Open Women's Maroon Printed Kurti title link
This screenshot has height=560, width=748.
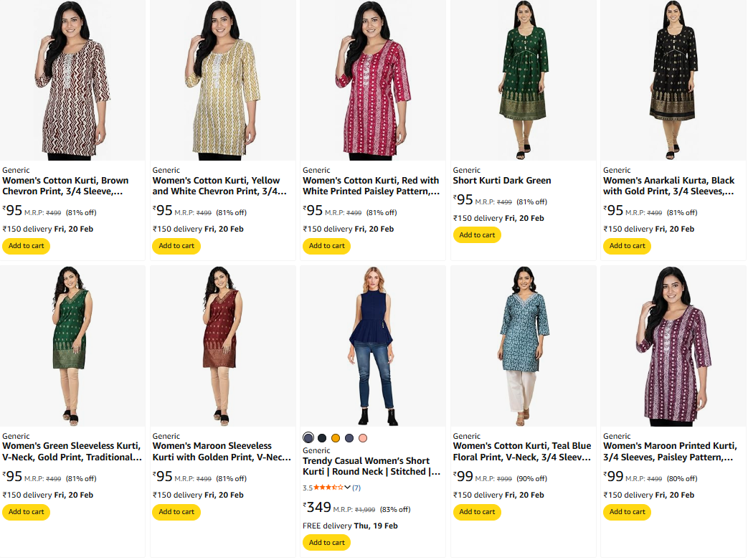[669, 452]
